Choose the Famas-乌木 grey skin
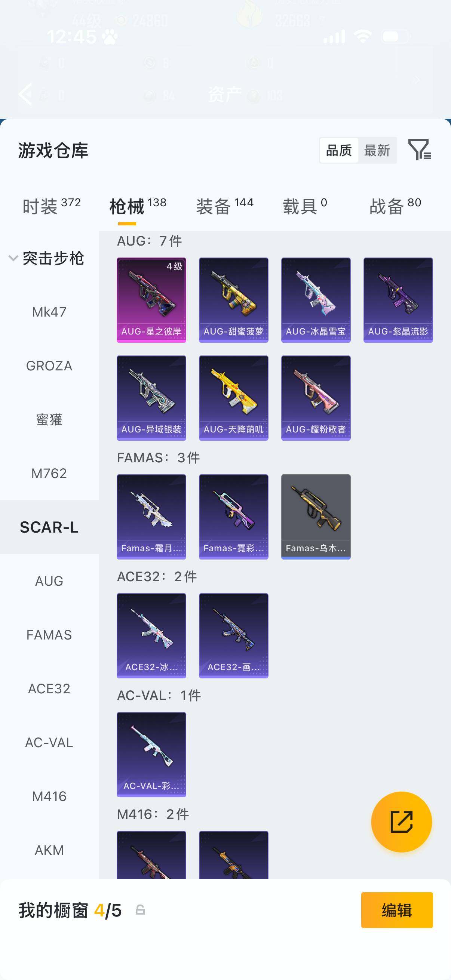451x980 pixels. 316,517
